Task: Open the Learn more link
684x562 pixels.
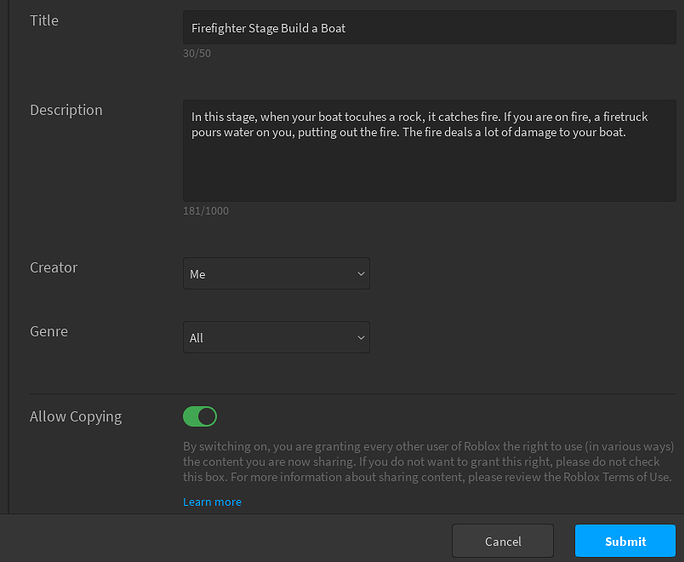Action: (212, 502)
